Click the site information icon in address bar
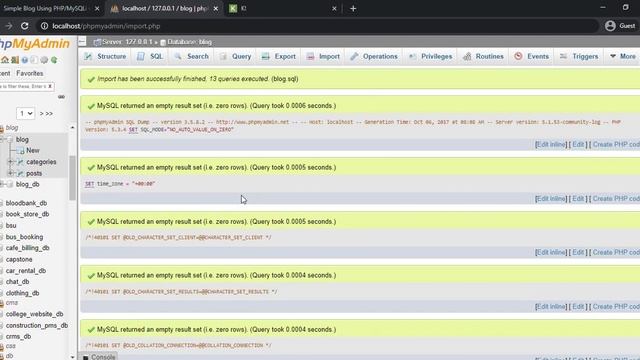 (x=44, y=26)
